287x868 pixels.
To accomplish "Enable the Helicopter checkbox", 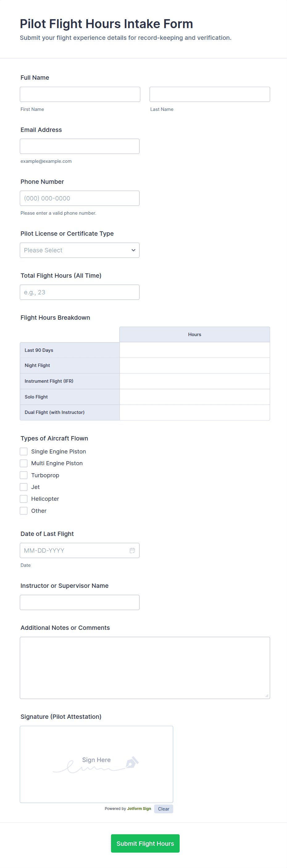I will pos(23,499).
